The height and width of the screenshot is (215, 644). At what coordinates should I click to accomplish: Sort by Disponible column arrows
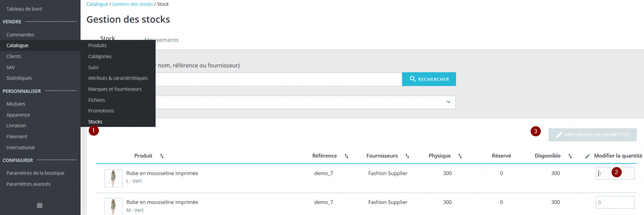click(x=570, y=156)
